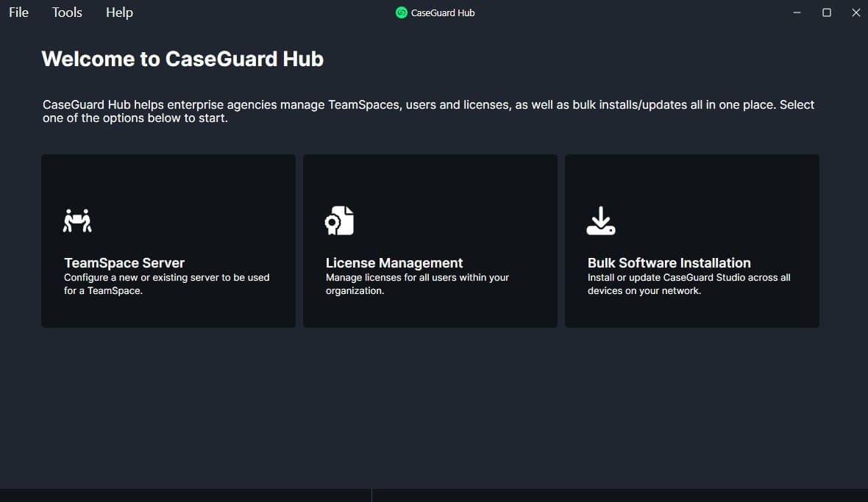Image resolution: width=868 pixels, height=502 pixels.
Task: Click the maximize icon in the title bar
Action: click(x=826, y=12)
